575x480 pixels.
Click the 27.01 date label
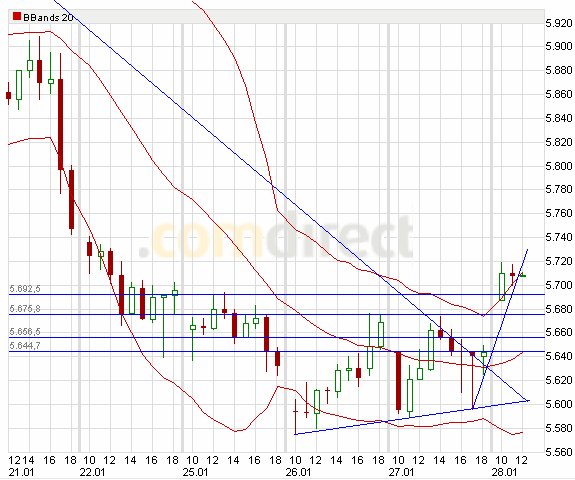(401, 472)
